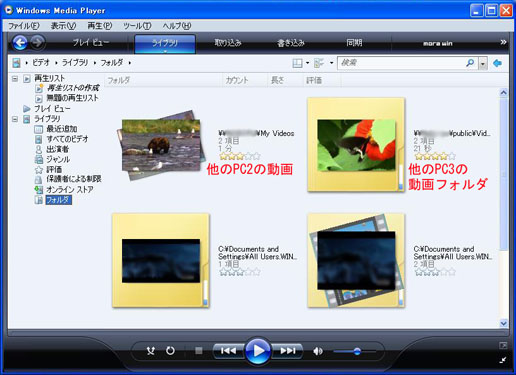Open the mora win store tab
This screenshot has width=516, height=375.
[438, 44]
